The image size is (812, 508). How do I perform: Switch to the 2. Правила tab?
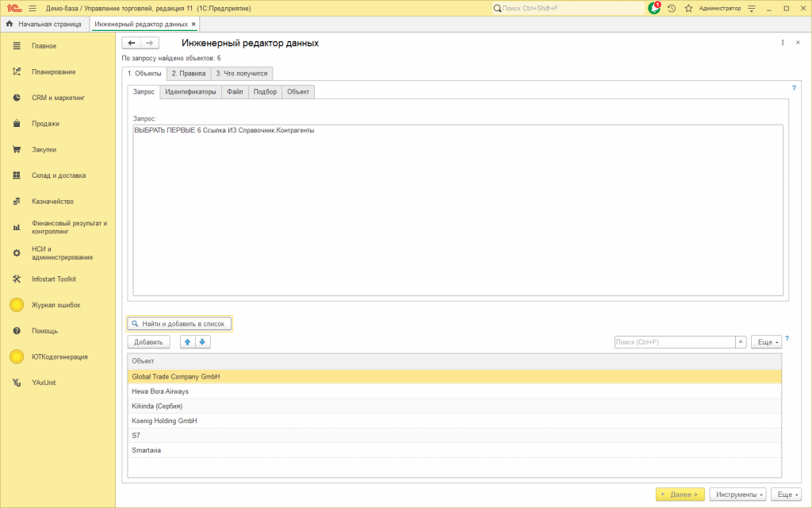pos(189,74)
